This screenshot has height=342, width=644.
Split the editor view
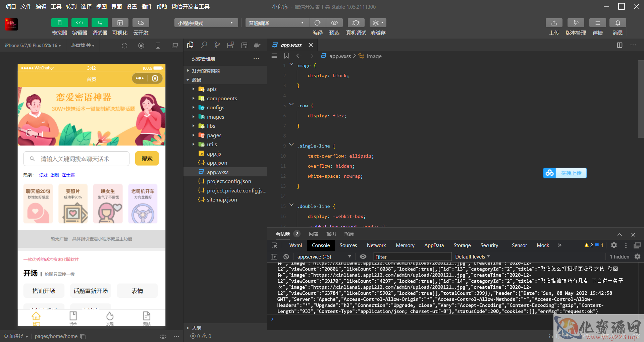coord(620,45)
